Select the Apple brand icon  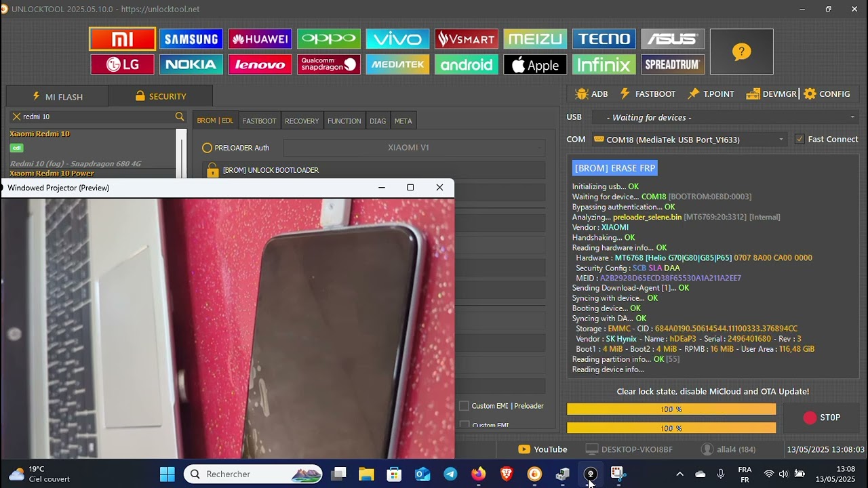coord(536,64)
